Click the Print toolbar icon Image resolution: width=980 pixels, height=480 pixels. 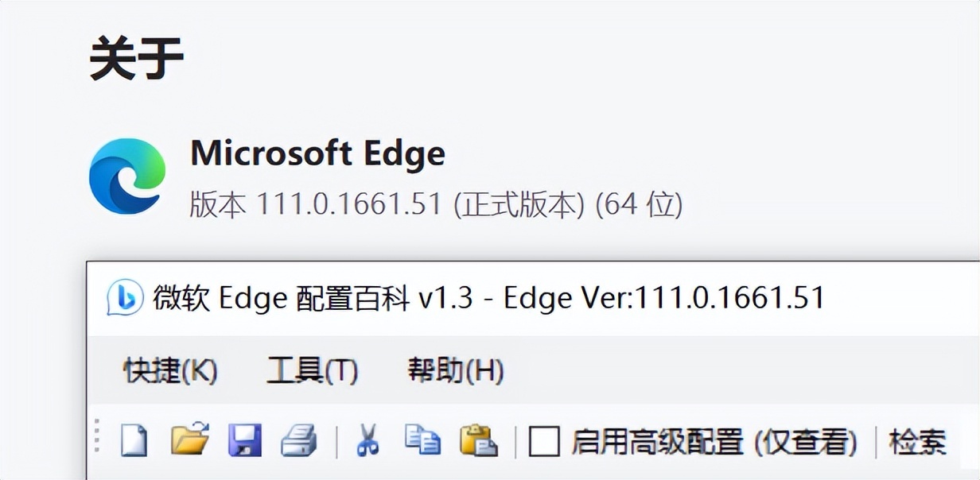point(299,440)
